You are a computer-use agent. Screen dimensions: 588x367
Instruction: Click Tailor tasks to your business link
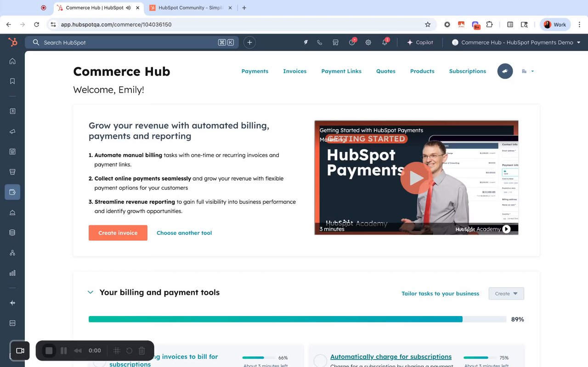(440, 294)
